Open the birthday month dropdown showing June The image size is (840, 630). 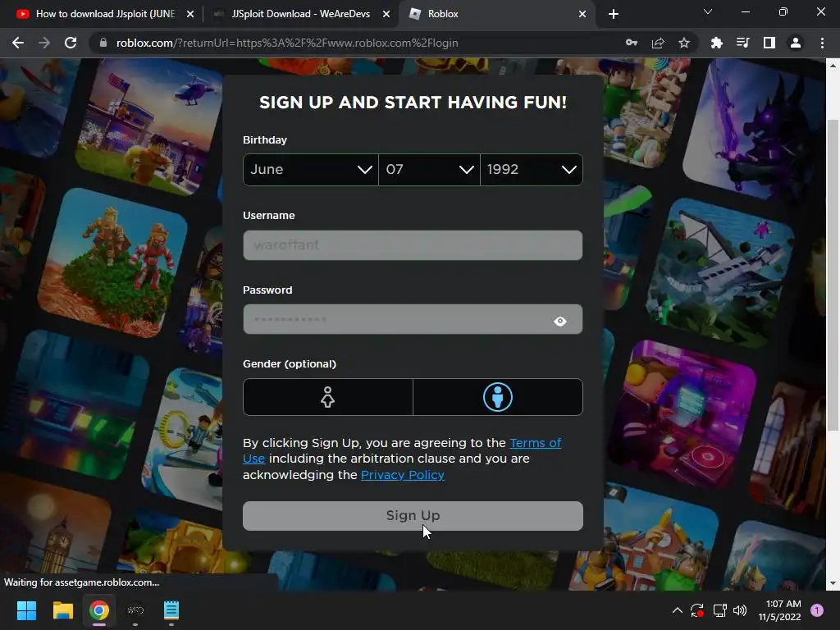point(311,170)
